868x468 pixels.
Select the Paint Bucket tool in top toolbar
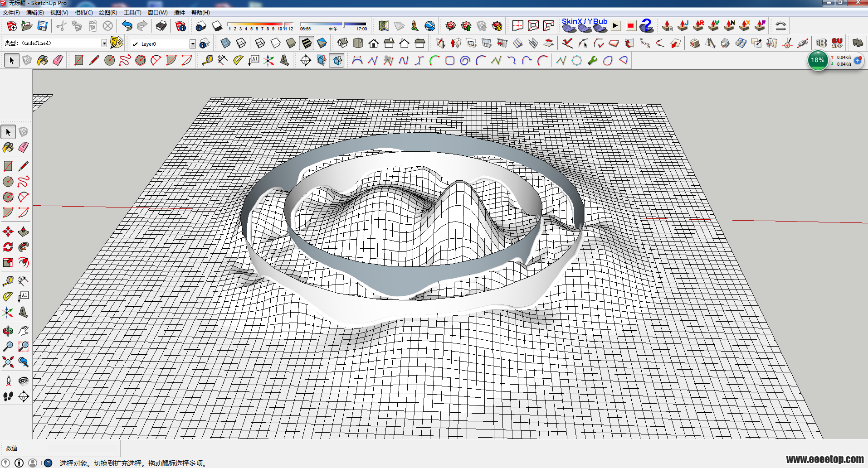42,60
